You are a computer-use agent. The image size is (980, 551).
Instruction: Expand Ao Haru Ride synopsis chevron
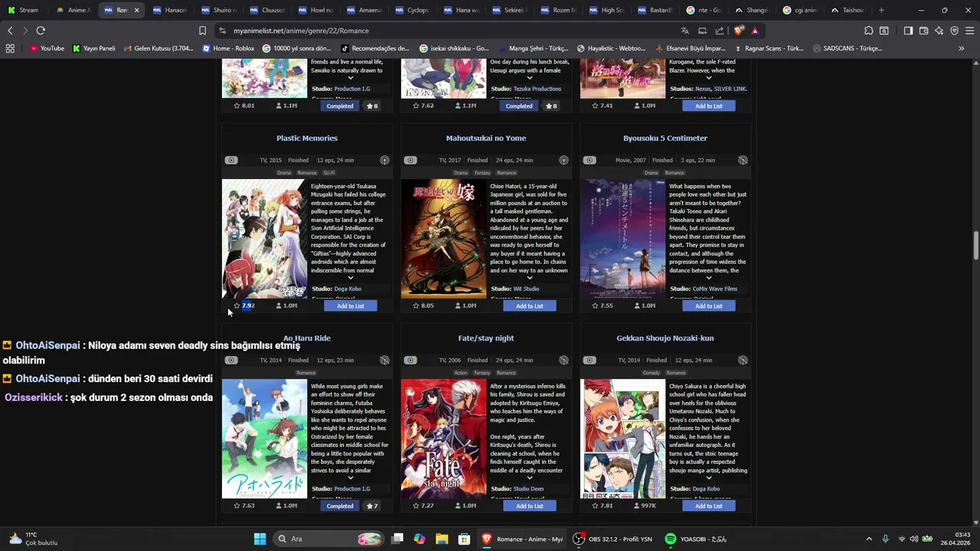pyautogui.click(x=350, y=478)
